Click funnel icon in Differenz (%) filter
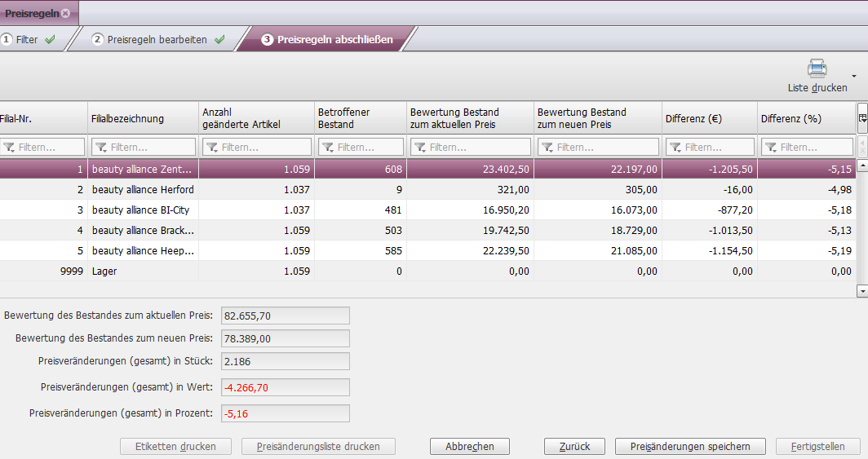 [771, 147]
